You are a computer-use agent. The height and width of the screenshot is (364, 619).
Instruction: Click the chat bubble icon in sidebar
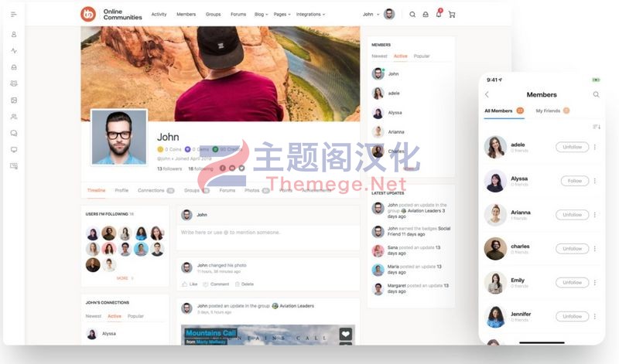[x=14, y=133]
